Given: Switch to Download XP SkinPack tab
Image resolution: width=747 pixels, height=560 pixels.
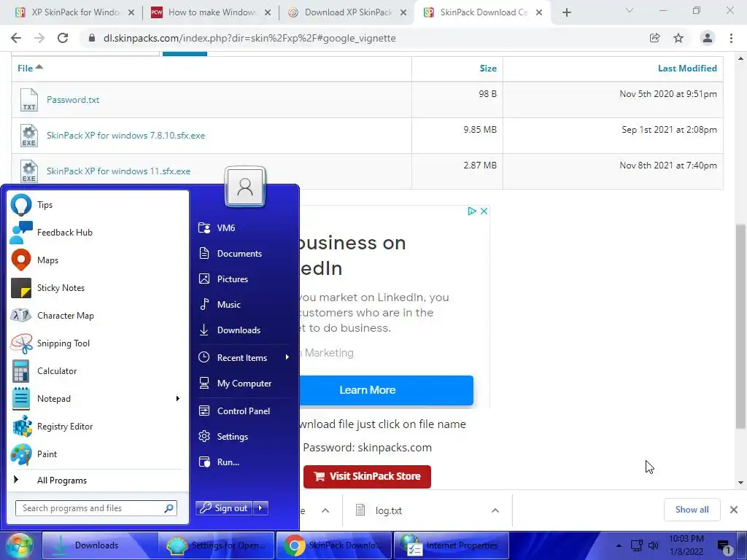Looking at the screenshot, I should (x=348, y=12).
